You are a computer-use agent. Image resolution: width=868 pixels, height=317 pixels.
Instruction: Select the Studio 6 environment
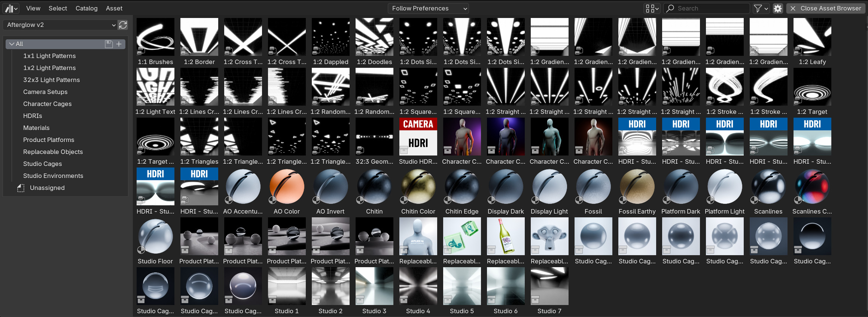[506, 291]
